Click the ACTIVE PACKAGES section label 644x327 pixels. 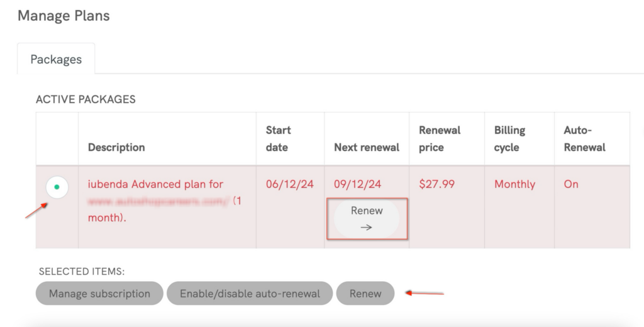coord(86,99)
